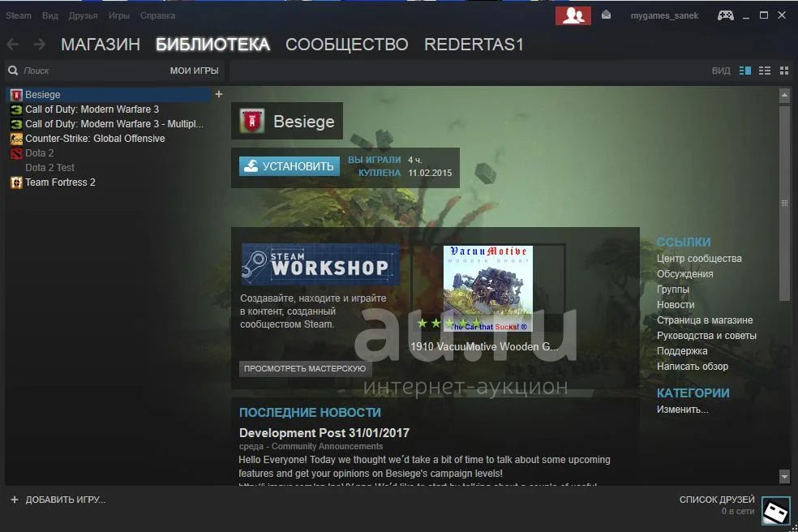
Task: Go forward with the right arrow
Action: coord(39,45)
